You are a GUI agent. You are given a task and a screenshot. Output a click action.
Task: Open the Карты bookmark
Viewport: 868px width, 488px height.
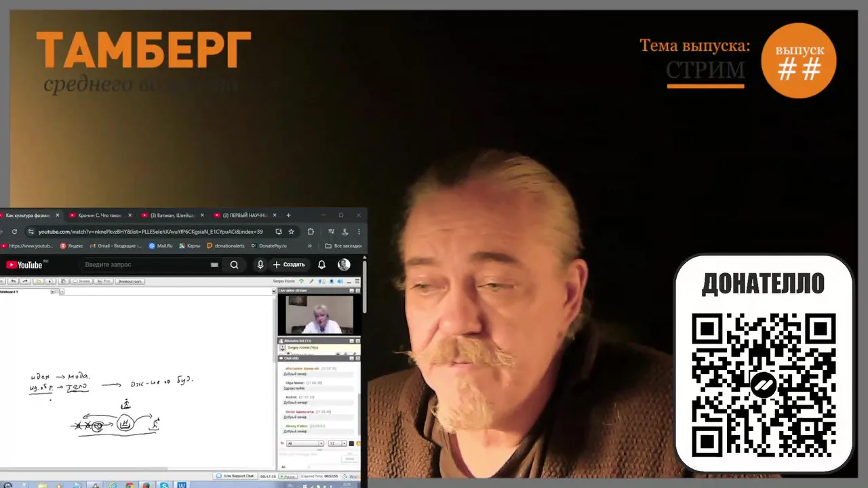point(190,246)
